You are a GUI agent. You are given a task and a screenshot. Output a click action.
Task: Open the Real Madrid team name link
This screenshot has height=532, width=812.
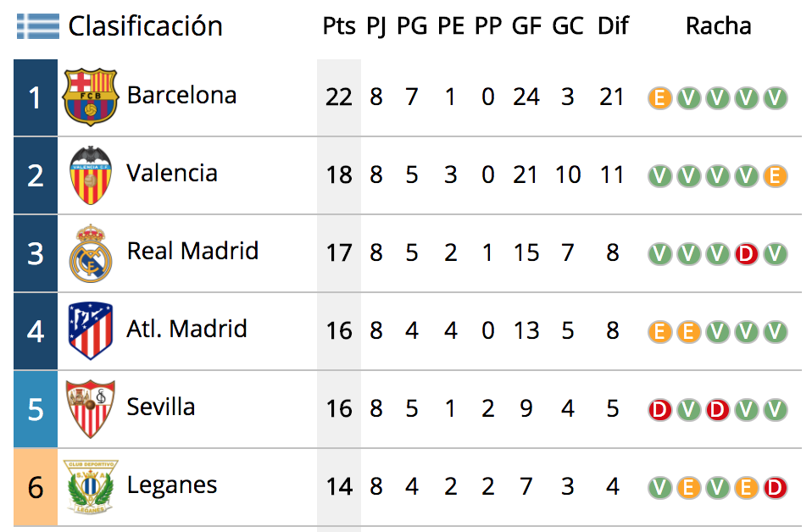pyautogui.click(x=192, y=251)
